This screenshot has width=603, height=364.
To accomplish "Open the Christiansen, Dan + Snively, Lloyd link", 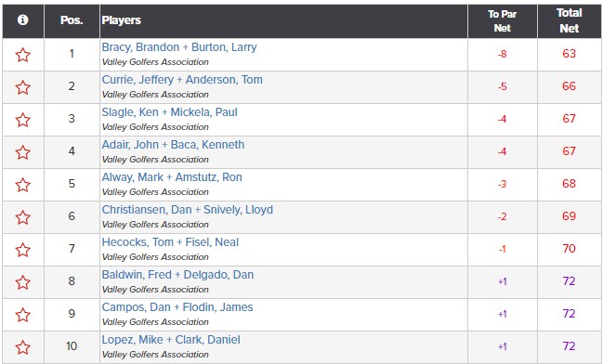I will coord(188,210).
